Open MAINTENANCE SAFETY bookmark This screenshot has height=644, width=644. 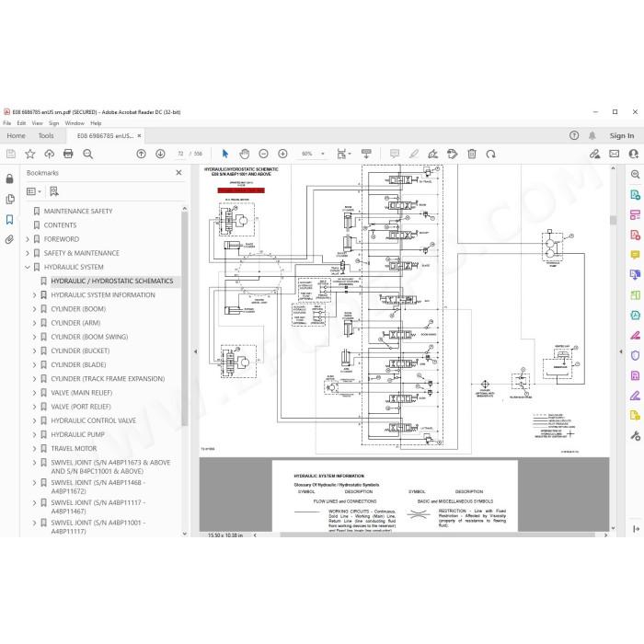tap(78, 211)
